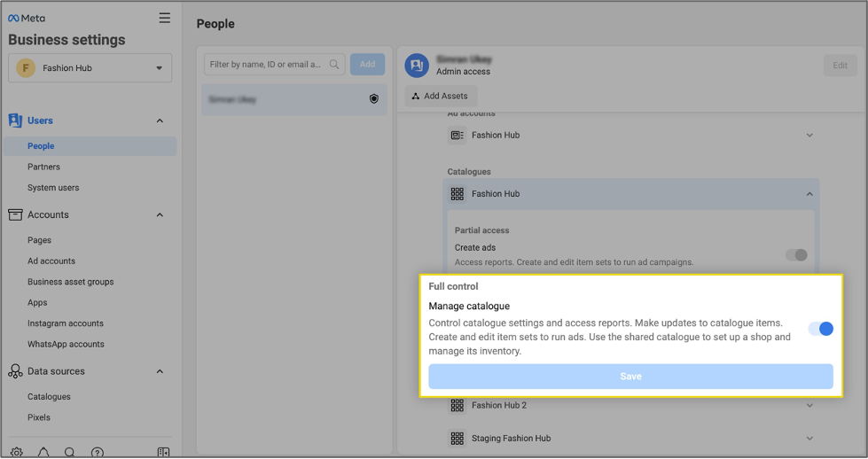The height and width of the screenshot is (459, 868).
Task: Click the Fashion Hub catalogue grid icon
Action: [457, 193]
